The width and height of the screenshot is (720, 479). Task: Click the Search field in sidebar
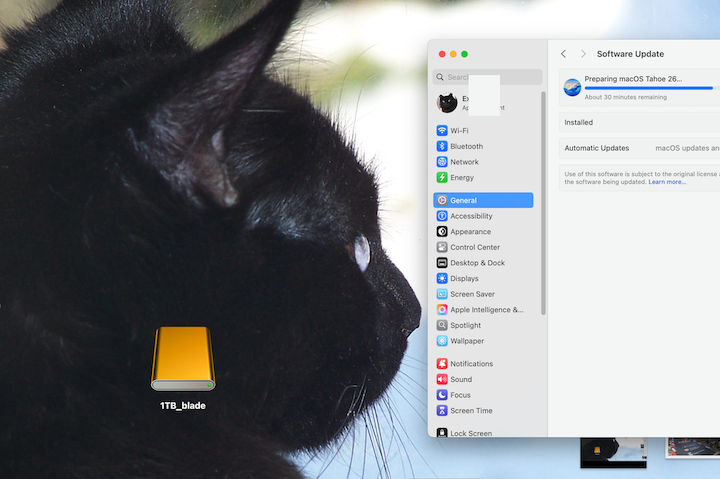point(487,77)
